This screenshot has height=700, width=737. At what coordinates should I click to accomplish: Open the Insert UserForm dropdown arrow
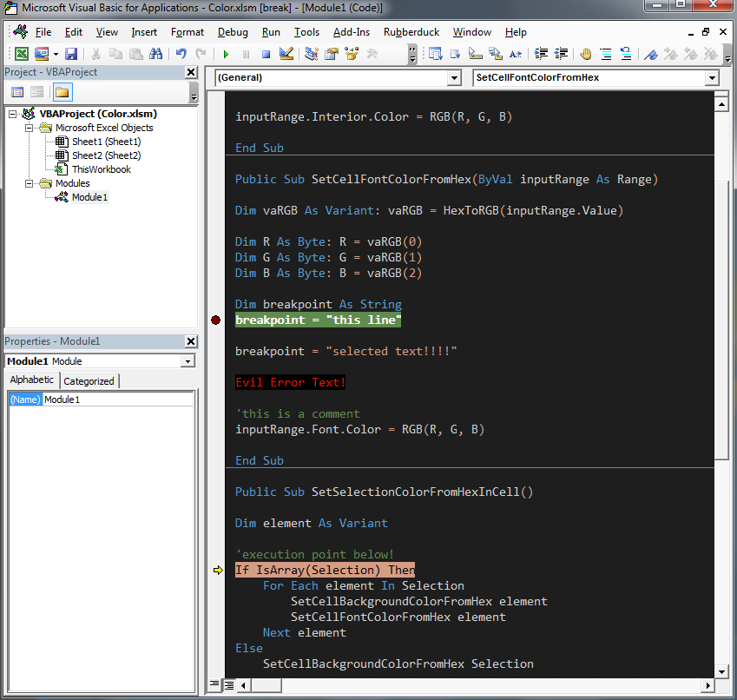coord(56,54)
